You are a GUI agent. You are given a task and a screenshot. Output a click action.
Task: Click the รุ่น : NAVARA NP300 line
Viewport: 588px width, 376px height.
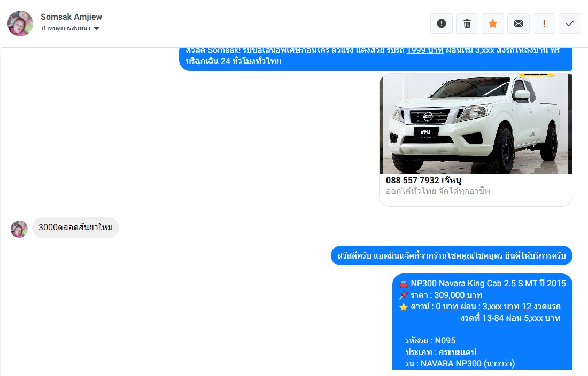coord(460,363)
